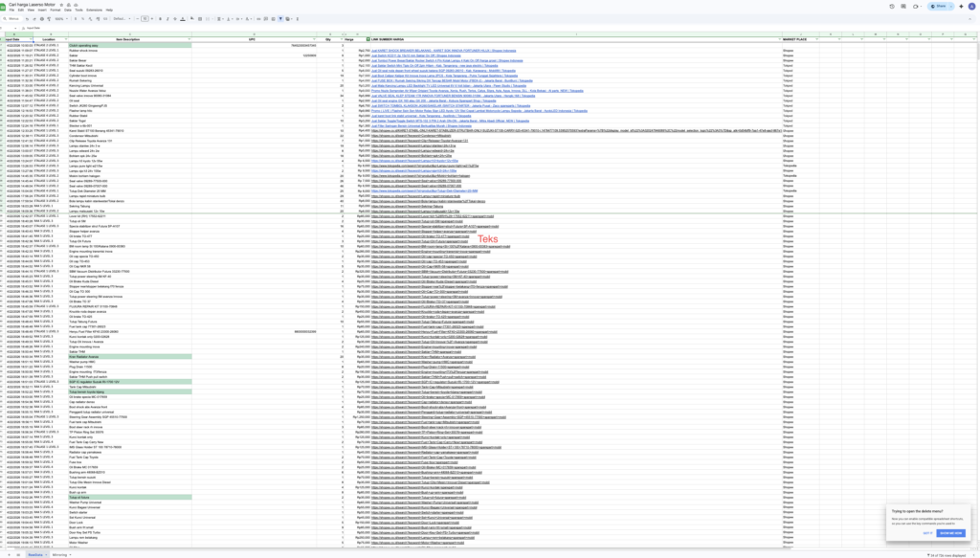Open filter dropdown on Item Description column

point(189,39)
